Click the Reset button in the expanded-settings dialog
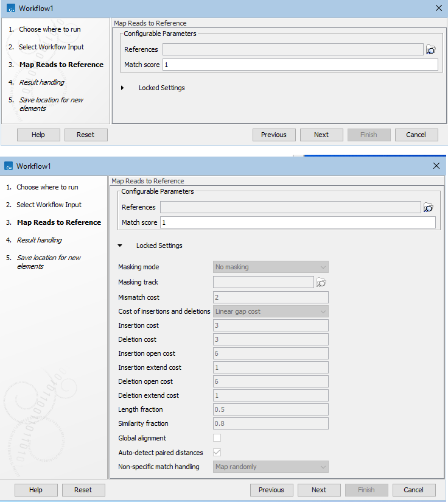 click(x=83, y=490)
